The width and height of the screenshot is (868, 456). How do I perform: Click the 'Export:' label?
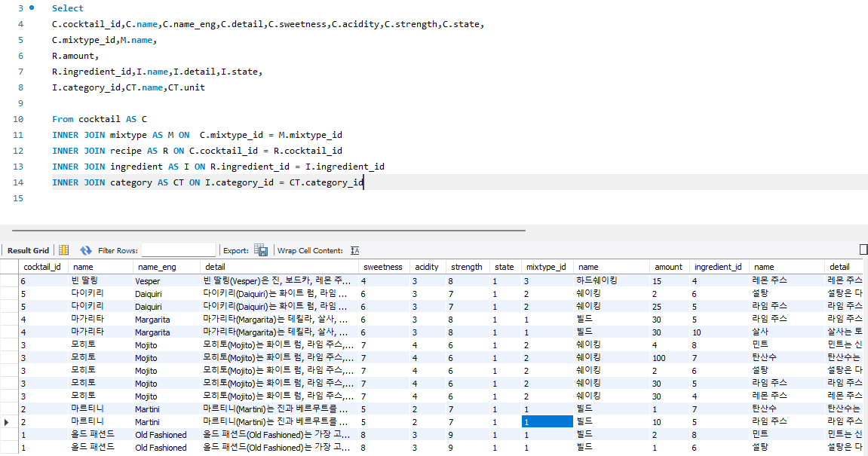point(236,251)
